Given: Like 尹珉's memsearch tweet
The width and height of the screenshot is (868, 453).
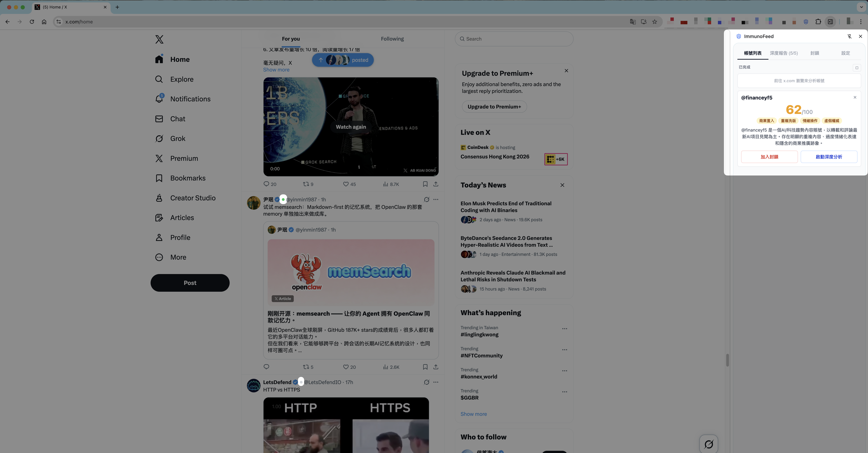Looking at the screenshot, I should 346,367.
